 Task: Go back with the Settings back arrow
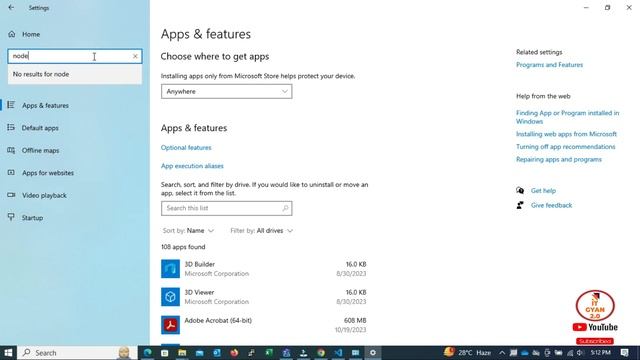[11, 7]
